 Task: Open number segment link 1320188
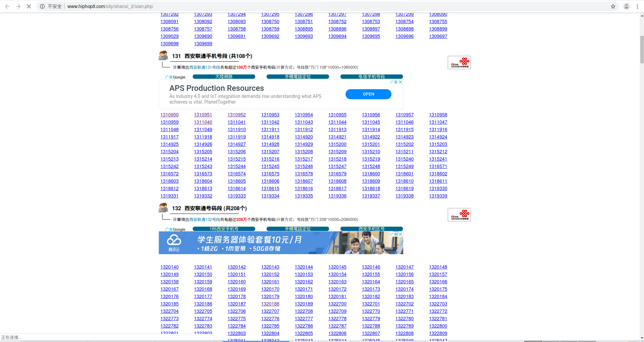pyautogui.click(x=270, y=304)
